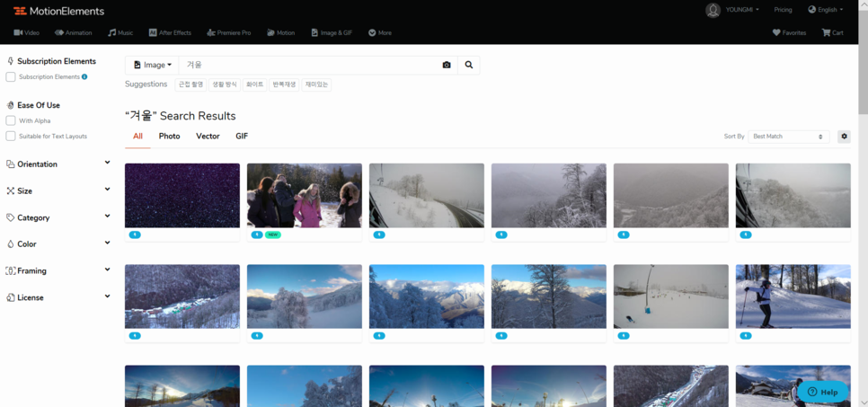This screenshot has height=407, width=868.
Task: Open the Pricing link
Action: coord(783,10)
